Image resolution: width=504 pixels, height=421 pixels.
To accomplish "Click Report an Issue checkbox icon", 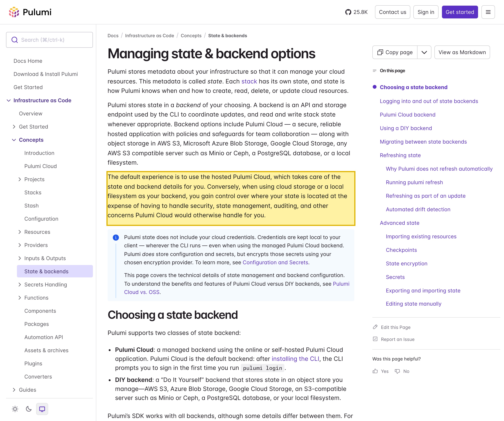I will (x=375, y=339).
